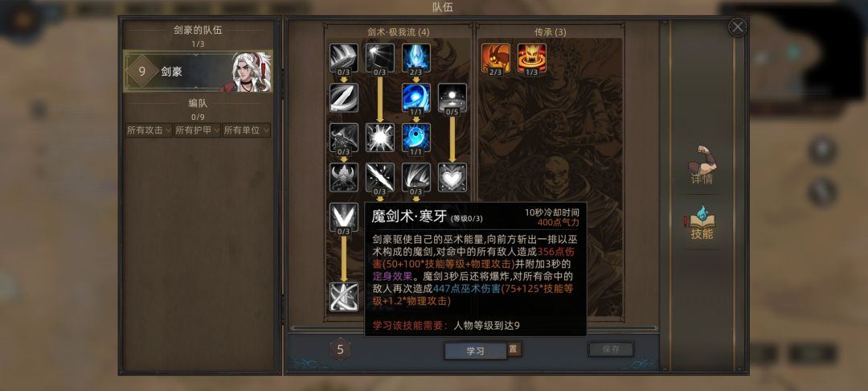
Task: Expand the 所有护甲 filter dropdown
Action: (x=197, y=130)
